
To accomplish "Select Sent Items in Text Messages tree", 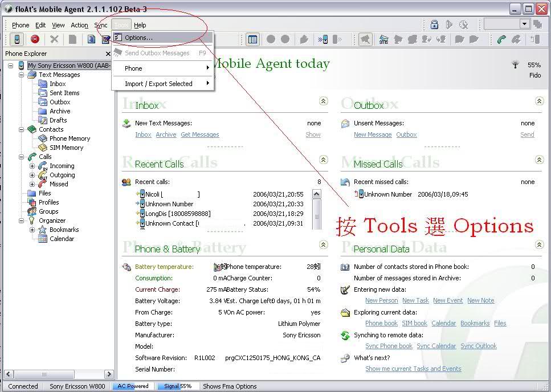I will (64, 93).
